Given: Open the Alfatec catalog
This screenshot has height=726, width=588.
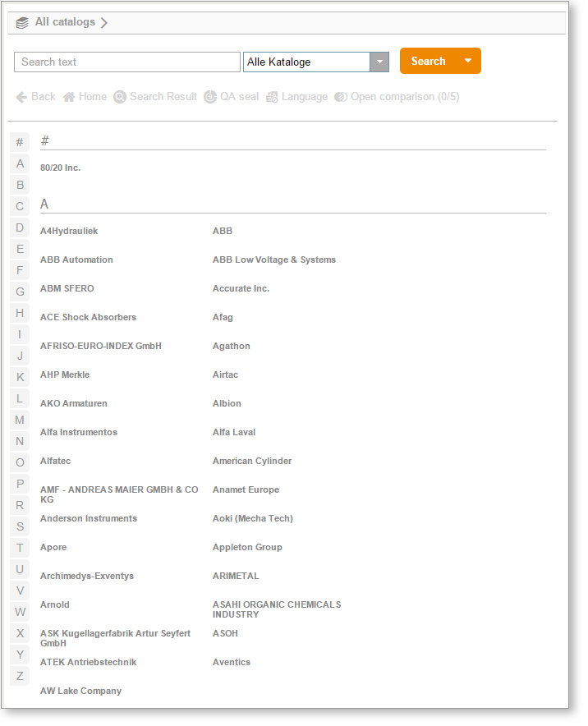Looking at the screenshot, I should 56,461.
